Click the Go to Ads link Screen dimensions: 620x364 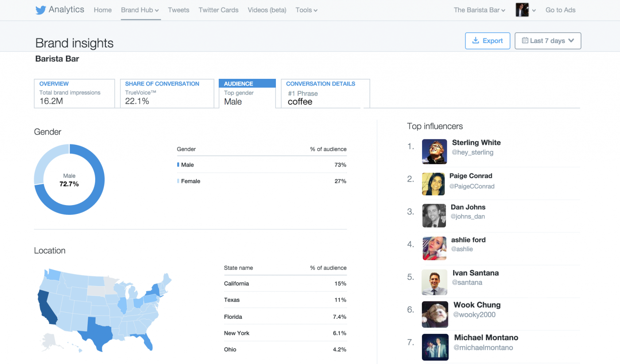[560, 10]
